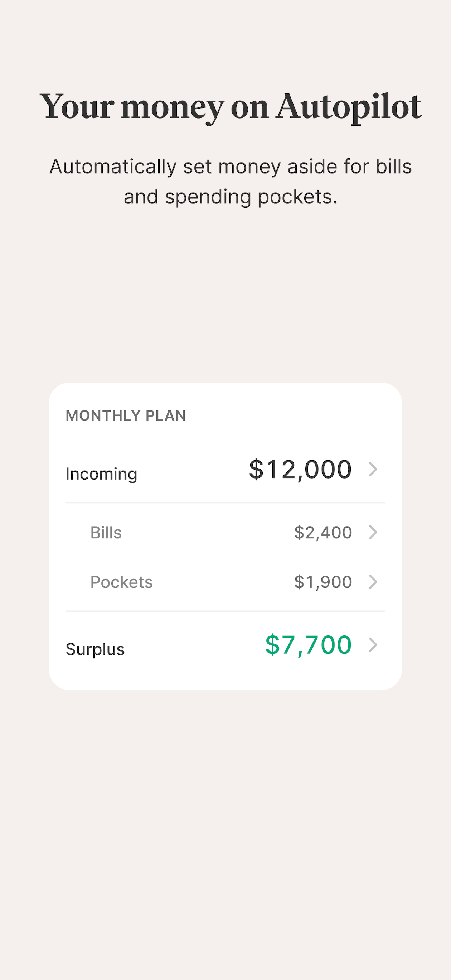
Task: Click 'and spending pockets.' subtitle line
Action: tap(231, 197)
